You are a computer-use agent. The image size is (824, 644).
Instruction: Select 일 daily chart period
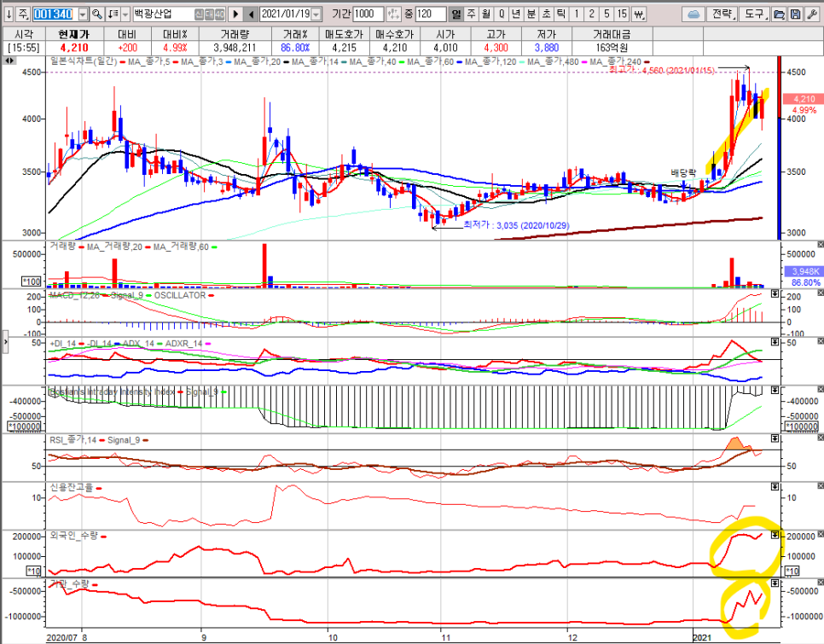456,14
